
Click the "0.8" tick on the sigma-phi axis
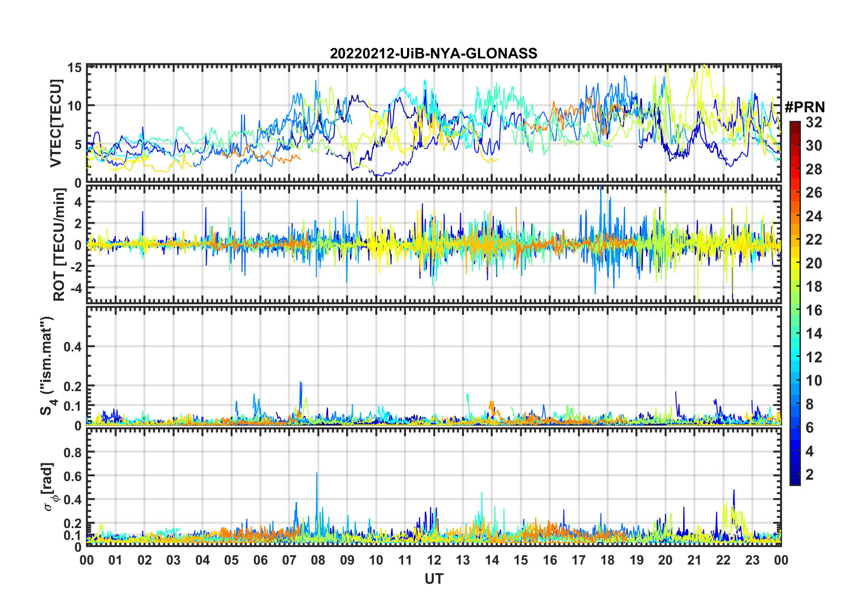point(73,452)
